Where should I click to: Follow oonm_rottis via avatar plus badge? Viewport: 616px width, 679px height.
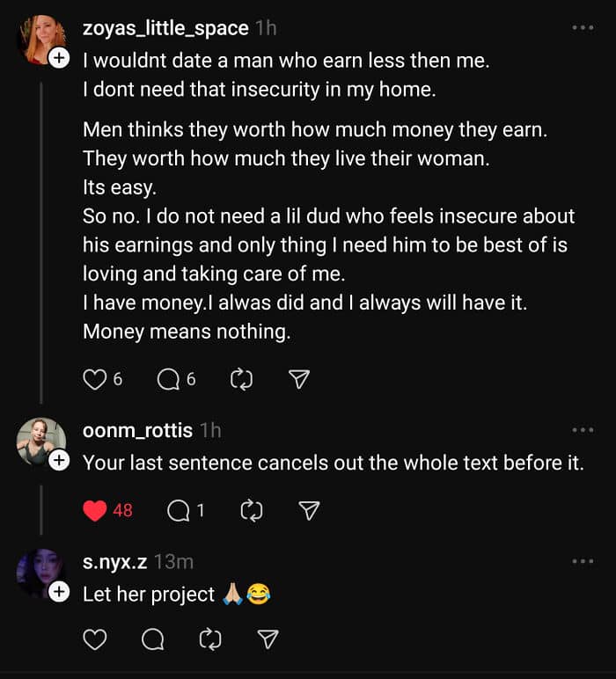click(x=59, y=460)
